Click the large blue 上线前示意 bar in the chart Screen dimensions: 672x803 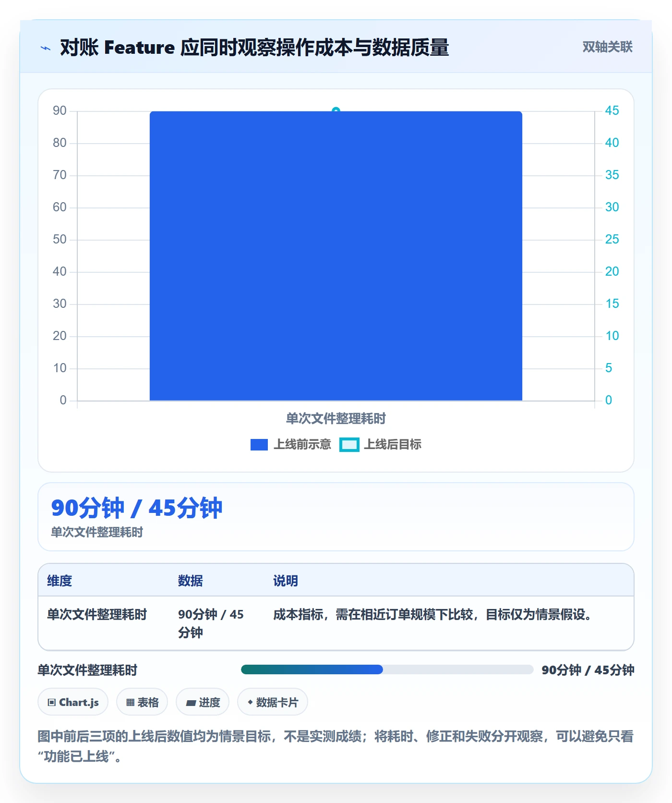pos(336,256)
